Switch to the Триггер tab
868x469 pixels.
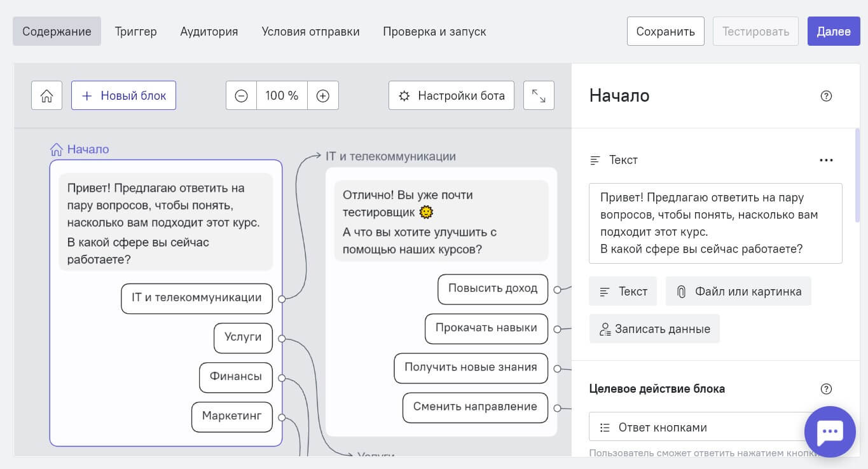point(135,31)
